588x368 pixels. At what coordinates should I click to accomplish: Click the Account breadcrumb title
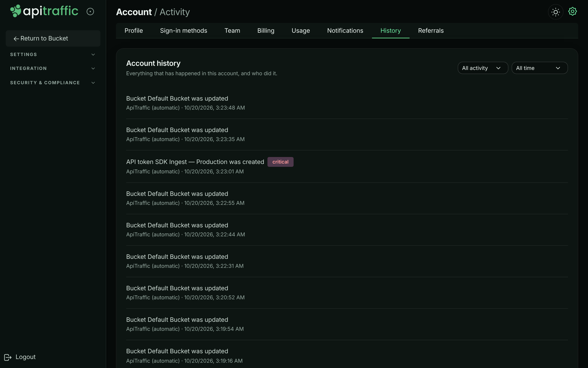tap(134, 12)
